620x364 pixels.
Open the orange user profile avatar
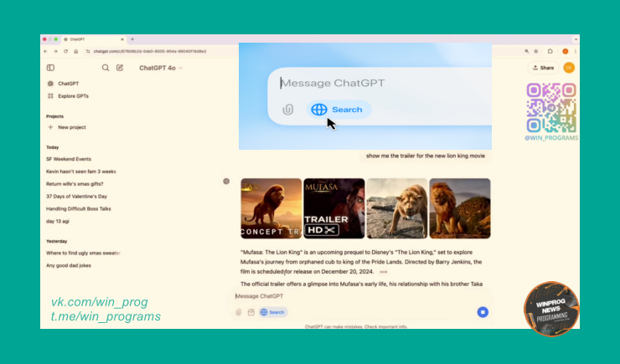point(569,68)
